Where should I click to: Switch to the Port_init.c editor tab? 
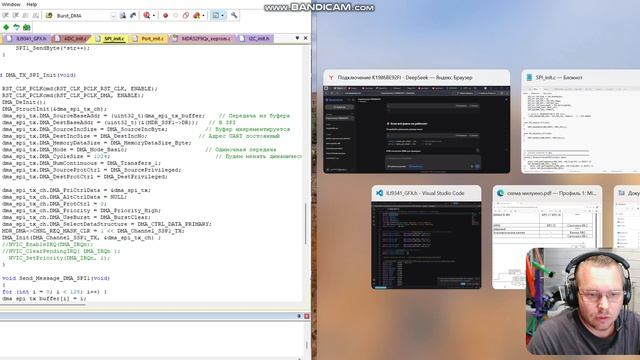(x=148, y=38)
